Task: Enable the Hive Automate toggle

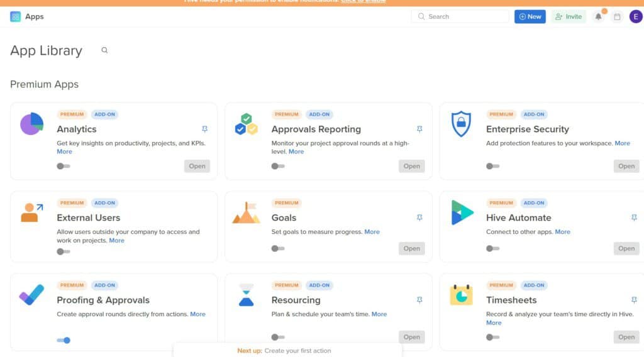Action: click(493, 248)
